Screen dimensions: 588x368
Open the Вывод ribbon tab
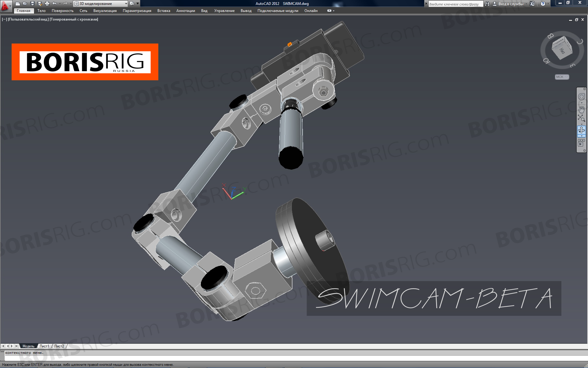tap(246, 11)
